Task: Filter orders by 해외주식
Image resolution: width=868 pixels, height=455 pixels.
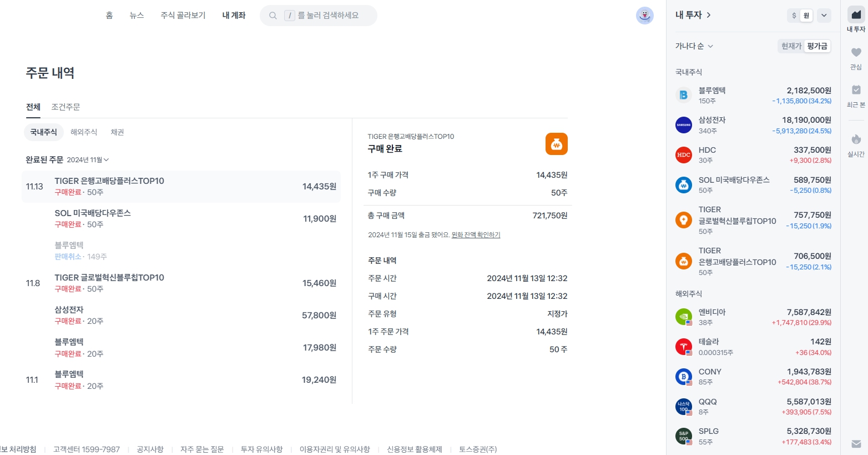Action: pyautogui.click(x=84, y=132)
